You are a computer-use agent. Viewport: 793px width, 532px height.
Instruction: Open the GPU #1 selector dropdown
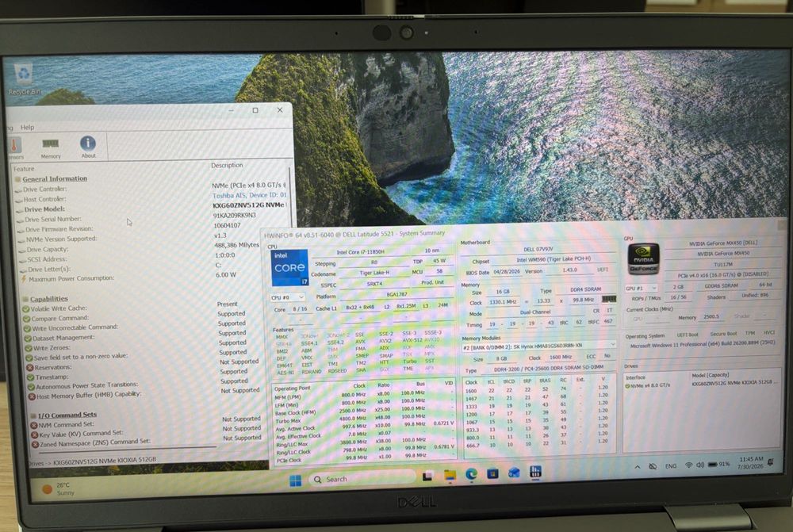(641, 289)
